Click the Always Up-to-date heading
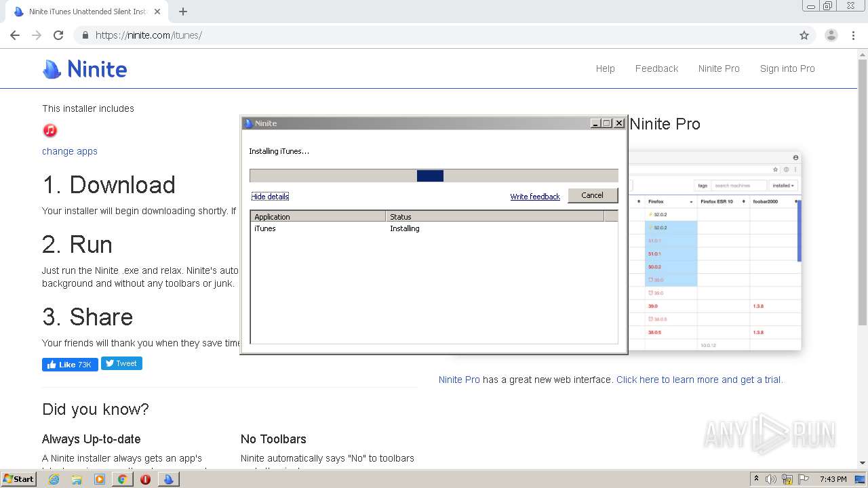The image size is (868, 488). pyautogui.click(x=92, y=439)
